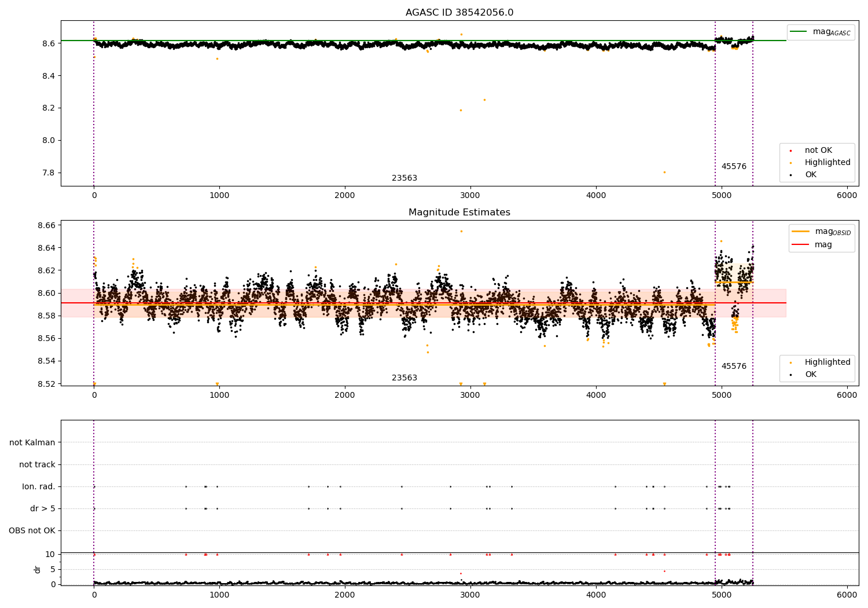Click the 8.54 y-axis tick label
The image size is (868, 608).
click(x=46, y=361)
